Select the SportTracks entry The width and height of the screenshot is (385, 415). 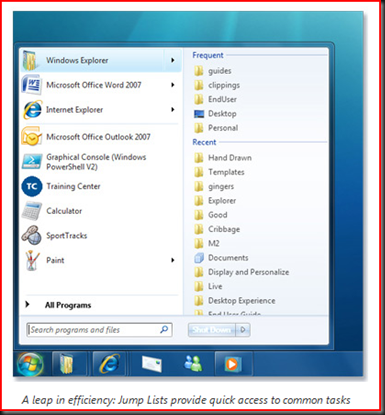point(100,236)
